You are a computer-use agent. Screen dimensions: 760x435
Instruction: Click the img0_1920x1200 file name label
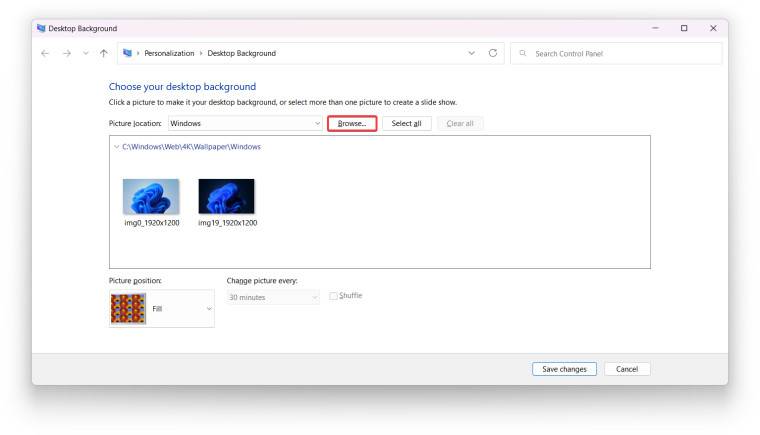coord(152,223)
